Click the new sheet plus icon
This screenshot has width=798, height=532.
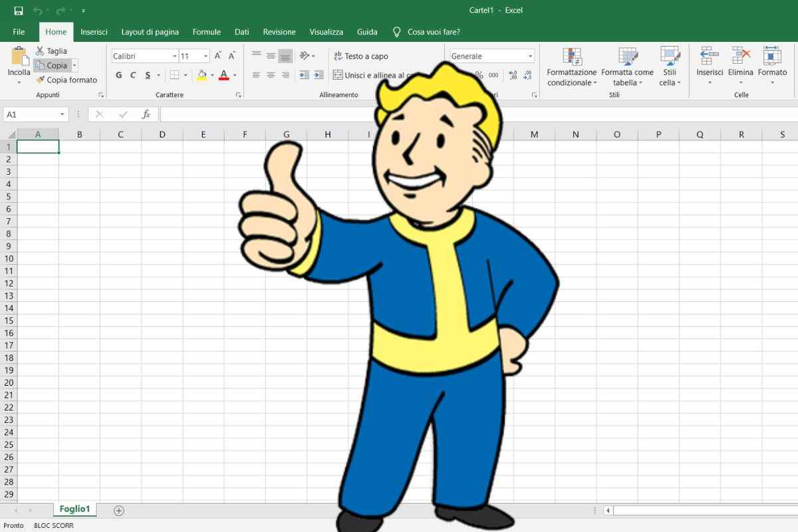pos(119,511)
